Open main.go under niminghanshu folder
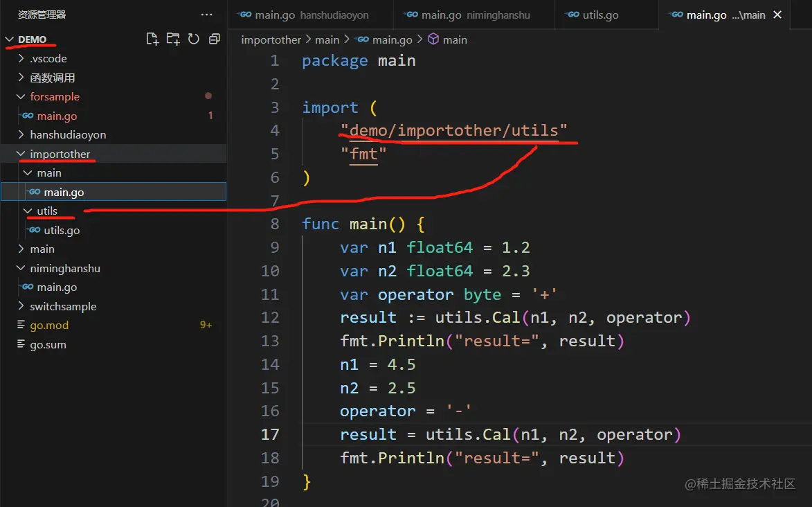The height and width of the screenshot is (507, 812). click(114, 287)
